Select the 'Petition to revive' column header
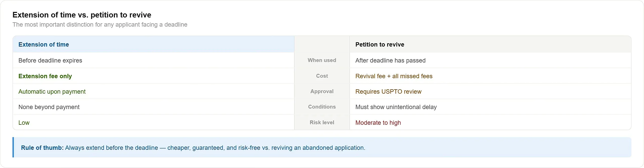The height and width of the screenshot is (168, 644). (490, 45)
